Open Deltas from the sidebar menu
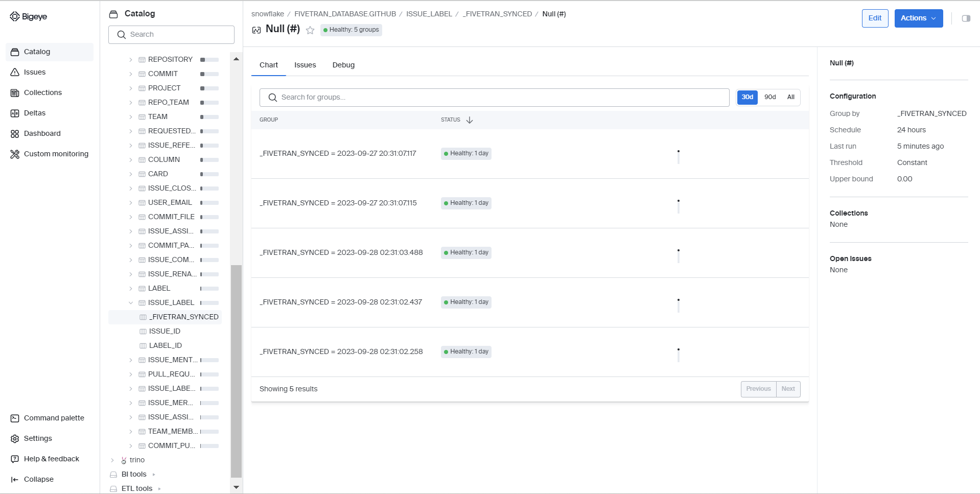The height and width of the screenshot is (494, 980). (50, 113)
